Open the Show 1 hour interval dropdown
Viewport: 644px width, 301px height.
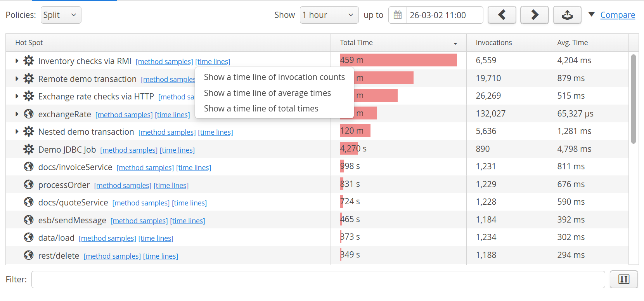329,15
